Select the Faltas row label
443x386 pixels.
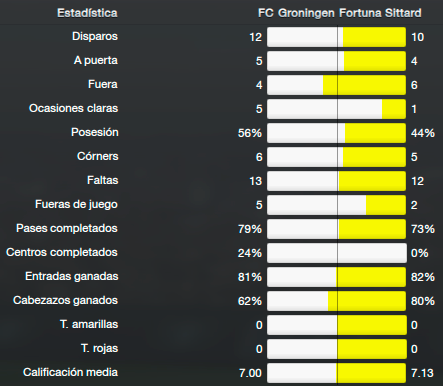pos(103,180)
